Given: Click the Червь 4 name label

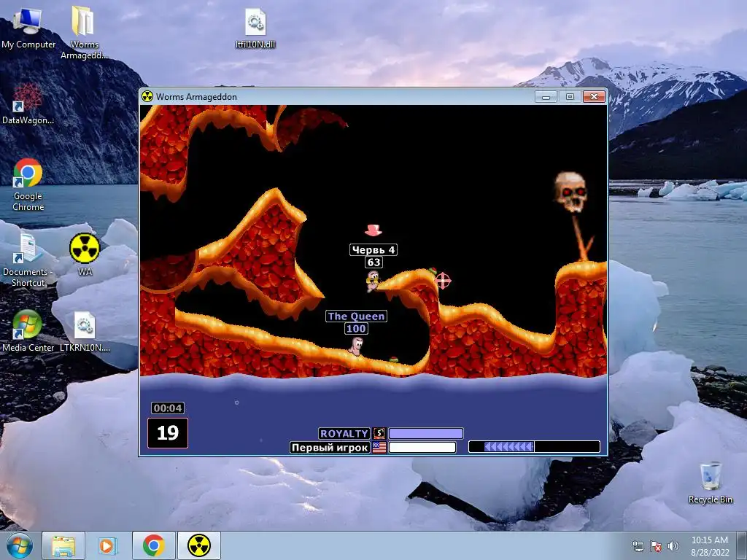Looking at the screenshot, I should [x=373, y=250].
